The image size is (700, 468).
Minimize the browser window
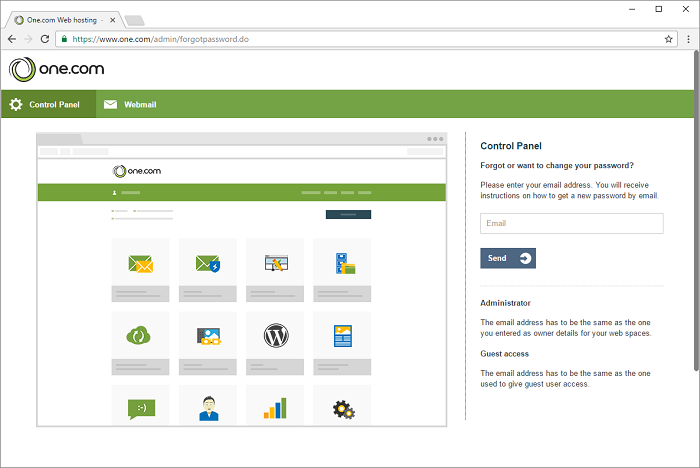[x=632, y=9]
